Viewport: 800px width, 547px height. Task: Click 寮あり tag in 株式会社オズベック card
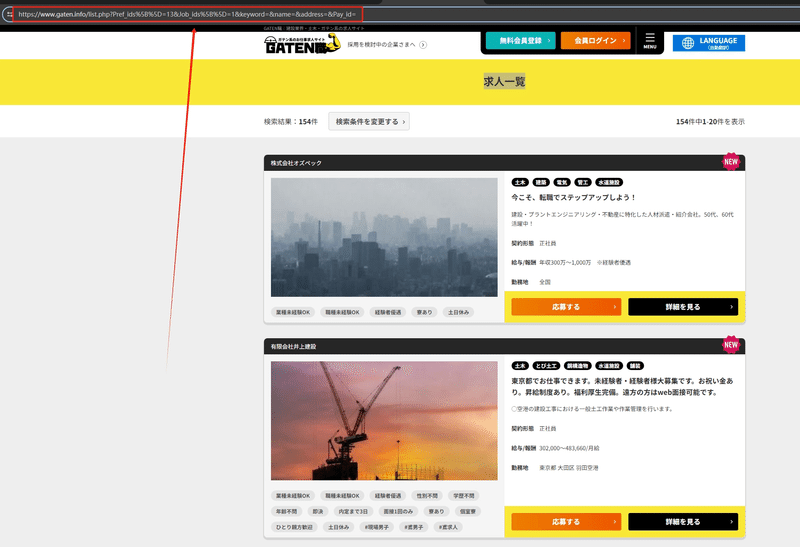coord(424,312)
